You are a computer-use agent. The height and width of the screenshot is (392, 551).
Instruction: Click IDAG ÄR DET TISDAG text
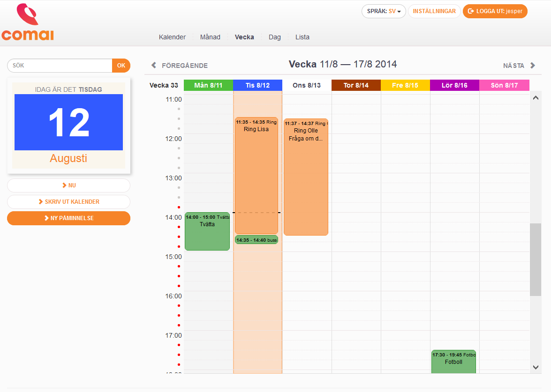[x=68, y=89]
